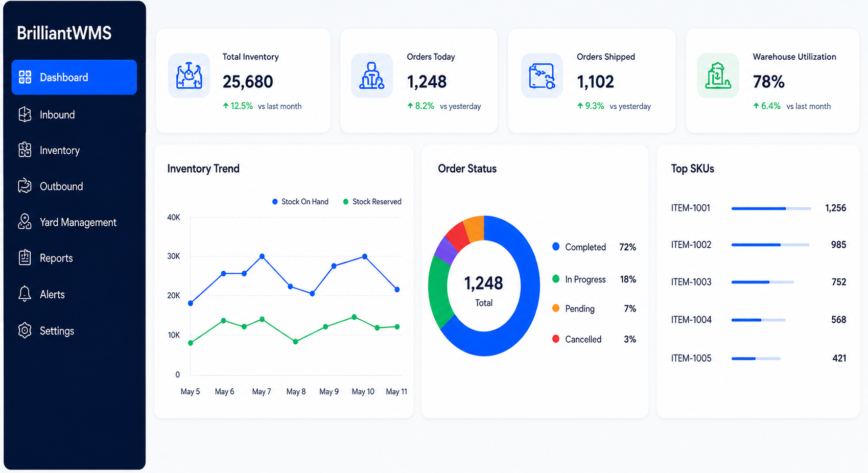The height and width of the screenshot is (473, 868).
Task: Toggle Stock On Hand legend series
Action: pos(300,202)
